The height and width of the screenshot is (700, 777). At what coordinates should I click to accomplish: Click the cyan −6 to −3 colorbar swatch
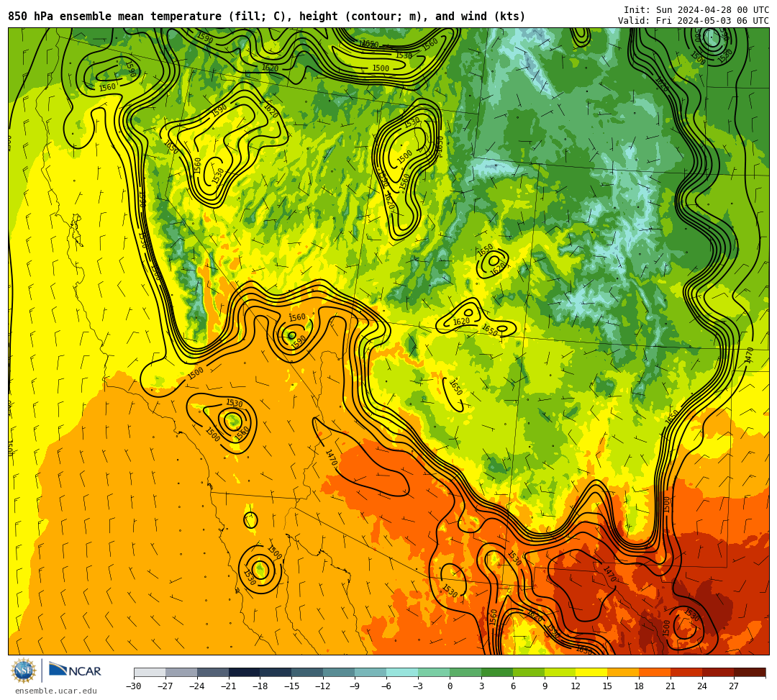(402, 672)
